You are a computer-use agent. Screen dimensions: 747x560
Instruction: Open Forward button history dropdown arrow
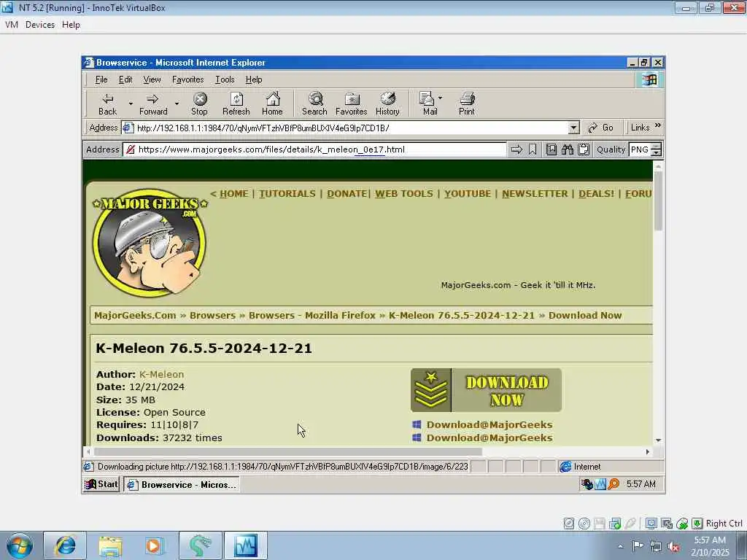point(177,104)
